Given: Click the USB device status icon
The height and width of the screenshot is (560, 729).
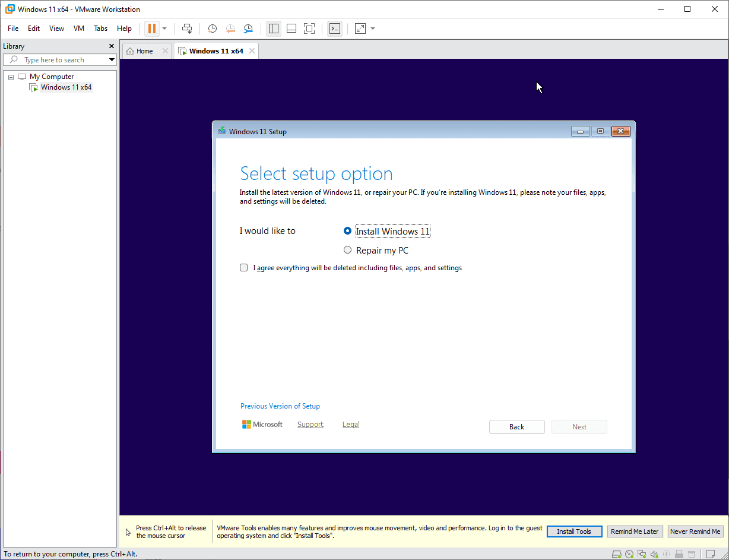Looking at the screenshot, I should pos(679,554).
